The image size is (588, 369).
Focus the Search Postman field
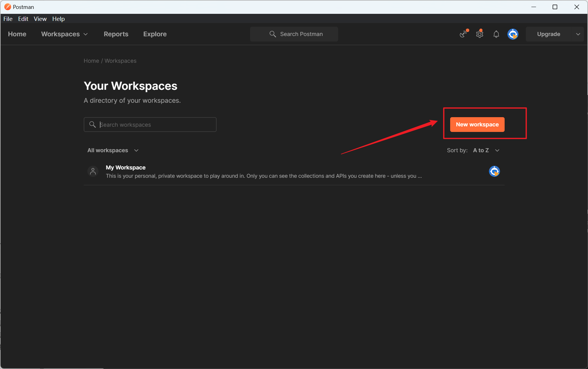point(294,34)
